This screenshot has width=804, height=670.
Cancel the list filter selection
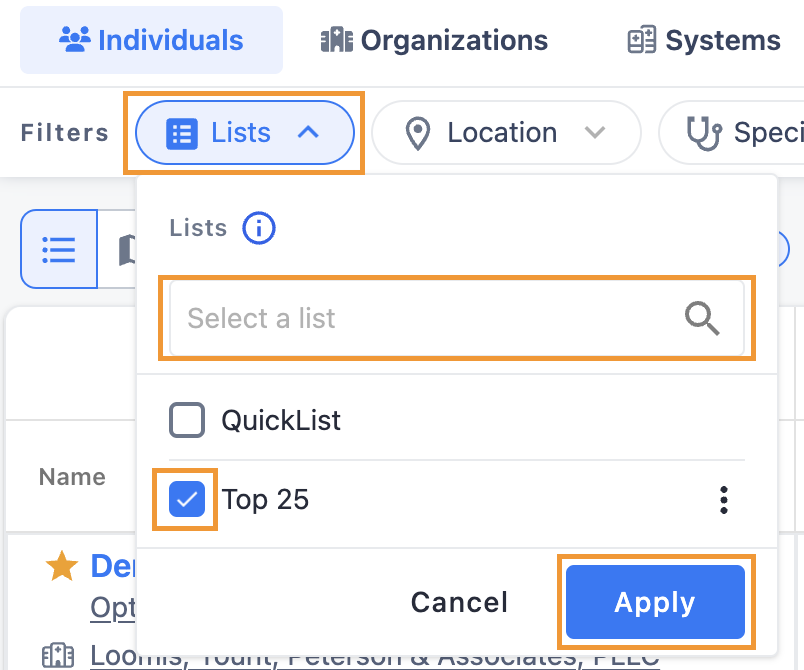tap(459, 602)
